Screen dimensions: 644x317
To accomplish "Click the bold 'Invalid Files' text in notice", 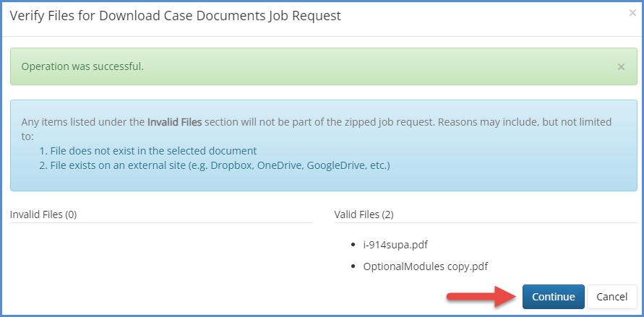I will [174, 122].
